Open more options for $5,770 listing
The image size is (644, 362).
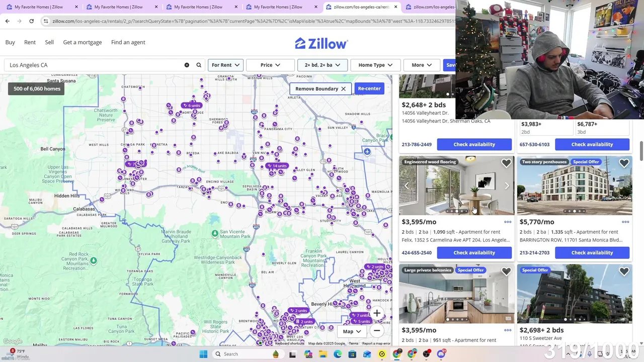click(x=625, y=222)
